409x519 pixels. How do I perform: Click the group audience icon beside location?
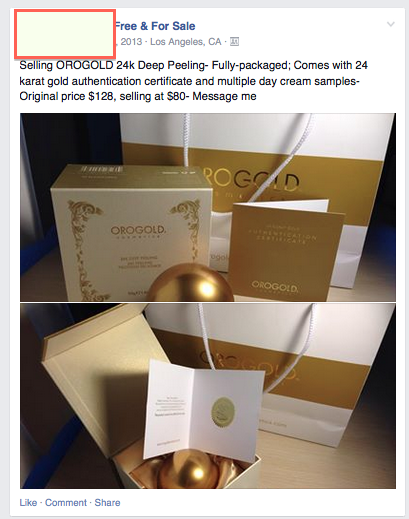(x=235, y=42)
